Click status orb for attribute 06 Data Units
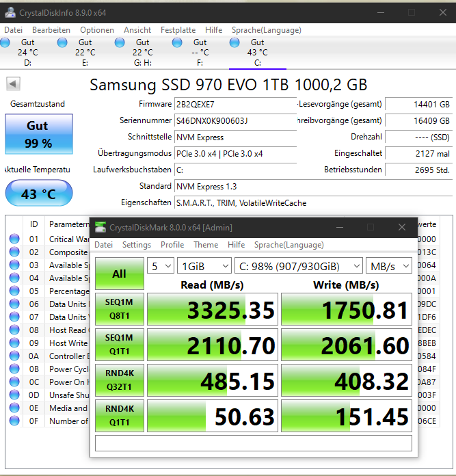This screenshot has height=476, width=456. coord(14,304)
